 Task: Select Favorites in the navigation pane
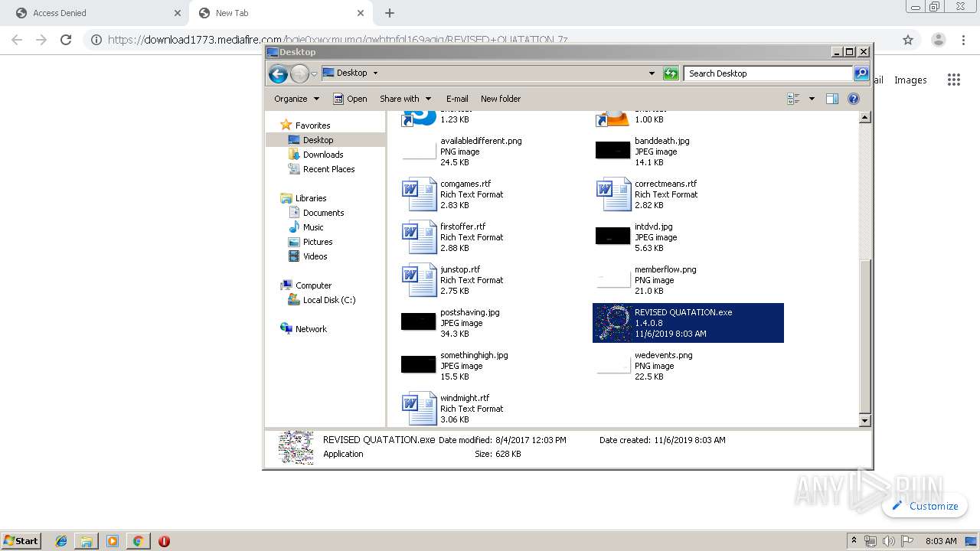coord(312,126)
